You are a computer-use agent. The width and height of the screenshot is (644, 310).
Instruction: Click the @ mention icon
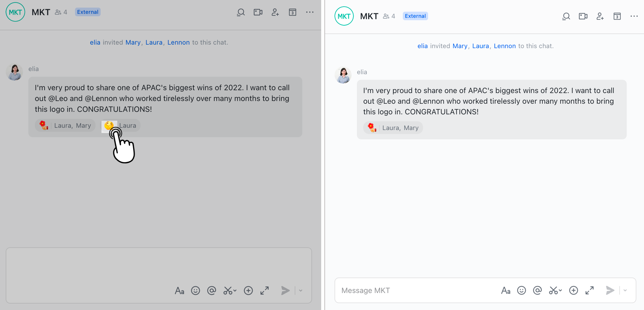point(212,290)
